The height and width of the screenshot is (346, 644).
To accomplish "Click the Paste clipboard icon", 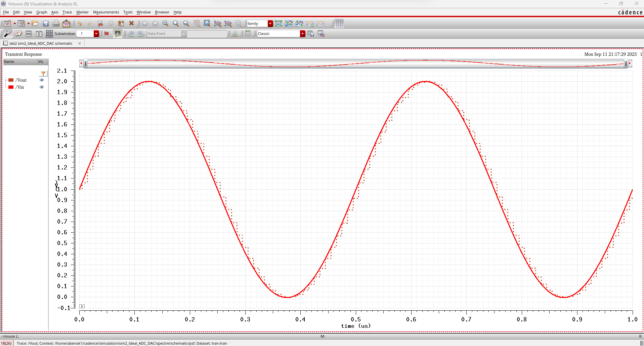I will [121, 24].
